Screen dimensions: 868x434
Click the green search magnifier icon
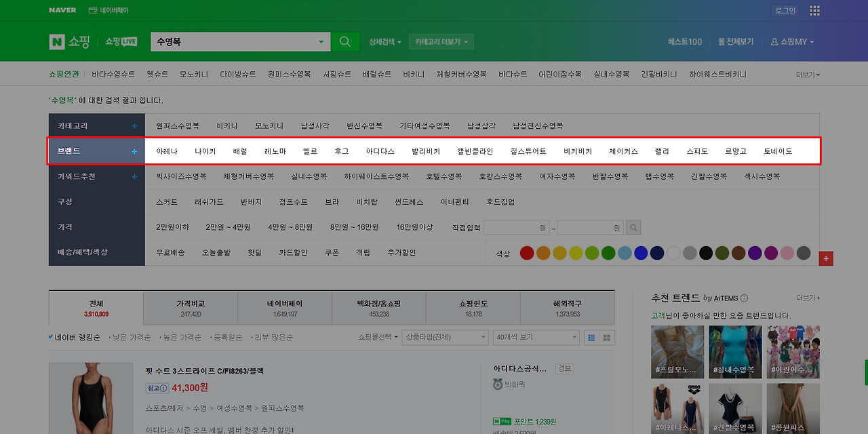[x=345, y=41]
